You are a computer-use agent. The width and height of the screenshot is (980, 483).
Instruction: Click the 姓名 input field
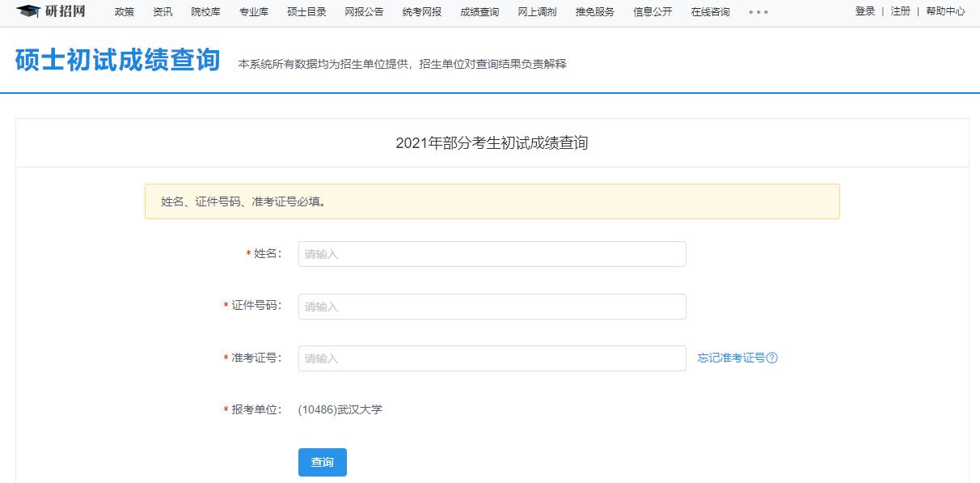pyautogui.click(x=492, y=254)
